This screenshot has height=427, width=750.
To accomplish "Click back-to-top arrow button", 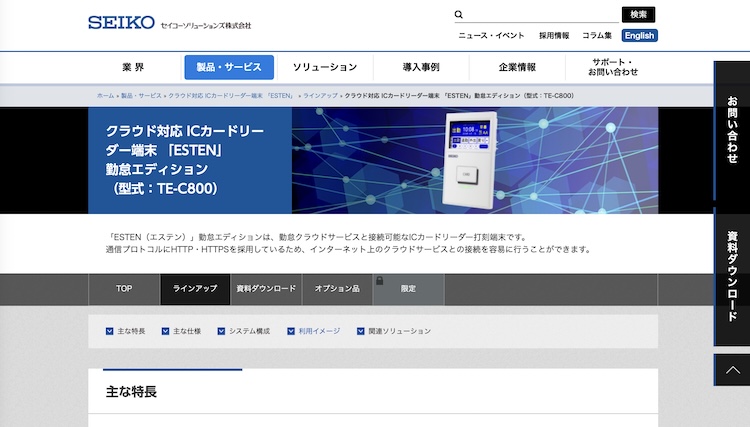I will (732, 370).
